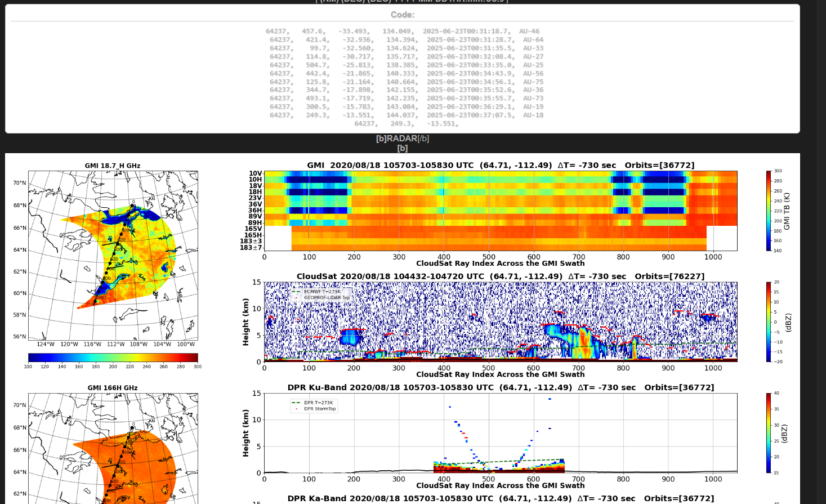
Task: Click the vertical GMI TB (K) colorbar
Action: click(769, 211)
